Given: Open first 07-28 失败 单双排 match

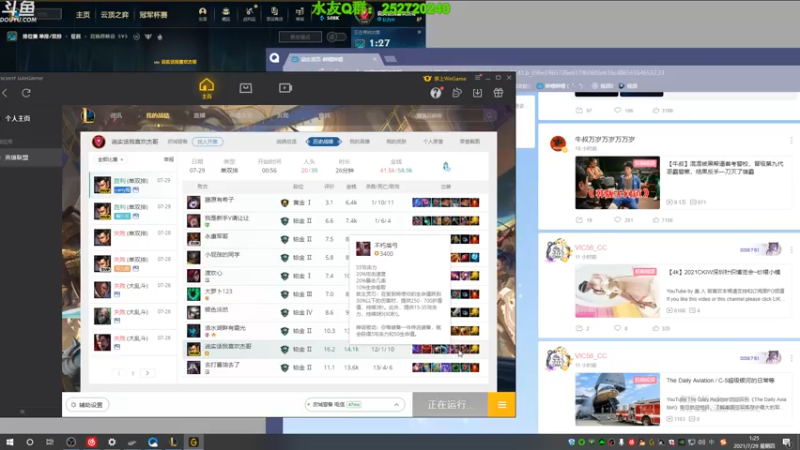Looking at the screenshot, I should (133, 237).
